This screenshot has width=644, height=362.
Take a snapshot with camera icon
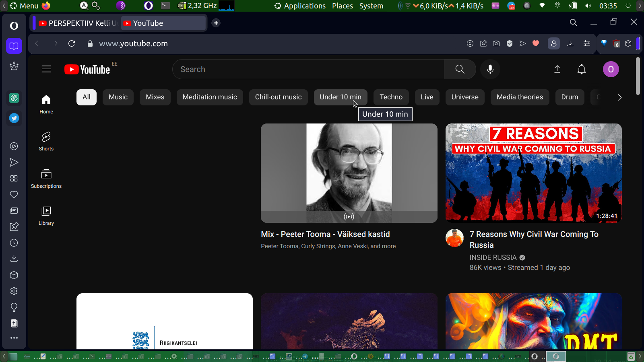pyautogui.click(x=496, y=43)
